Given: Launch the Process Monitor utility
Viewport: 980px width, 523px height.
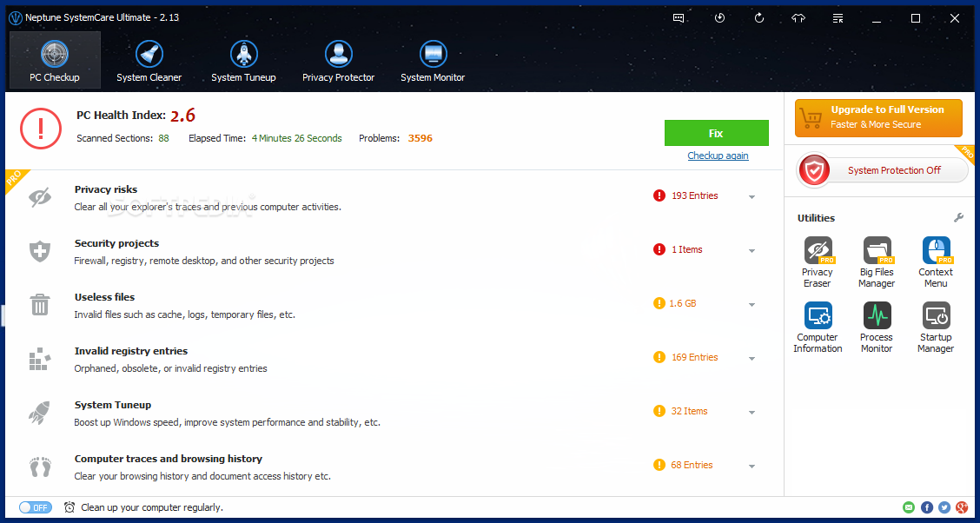Looking at the screenshot, I should point(877,328).
